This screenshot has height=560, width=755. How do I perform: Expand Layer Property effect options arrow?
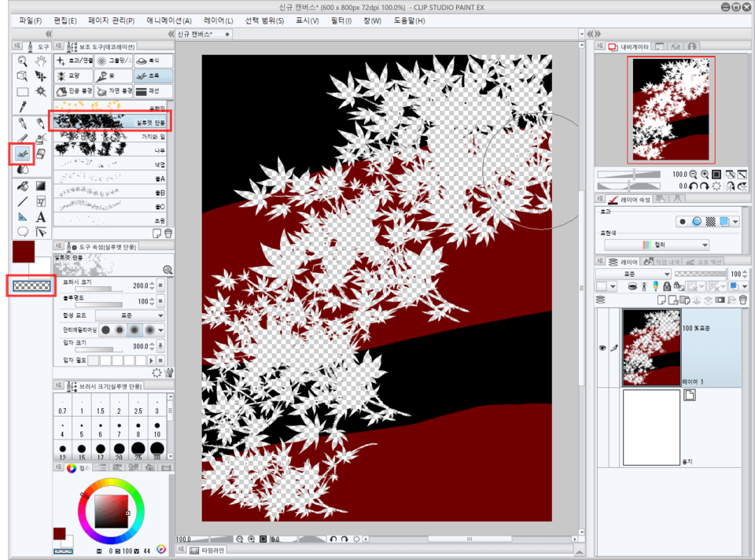[735, 222]
